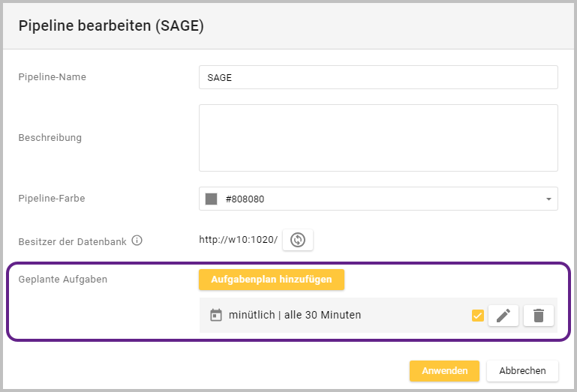Screen dimensions: 577x392
Task: Focus the Pipeline-Name field containing SAGE
Action: pyautogui.click(x=378, y=77)
